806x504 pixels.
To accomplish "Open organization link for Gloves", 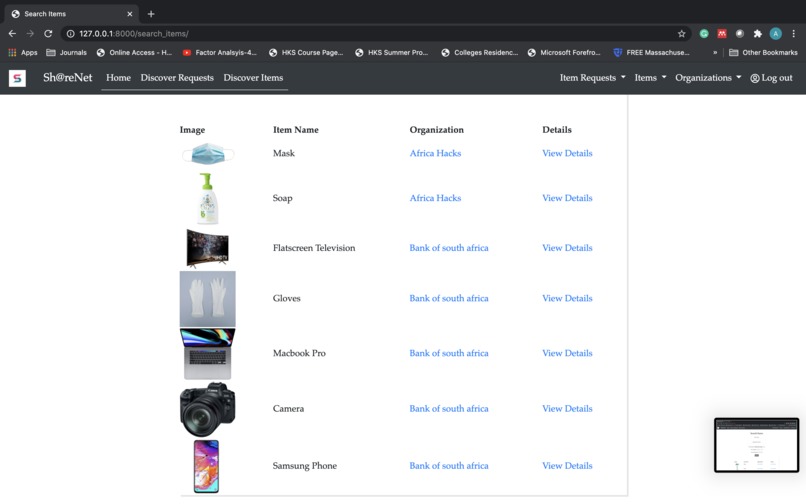I will [x=449, y=298].
